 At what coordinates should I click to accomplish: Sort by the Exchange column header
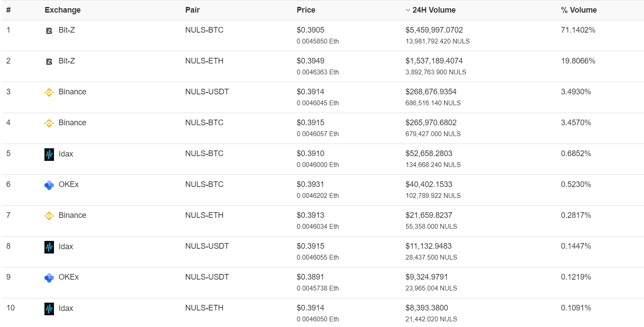pos(62,10)
